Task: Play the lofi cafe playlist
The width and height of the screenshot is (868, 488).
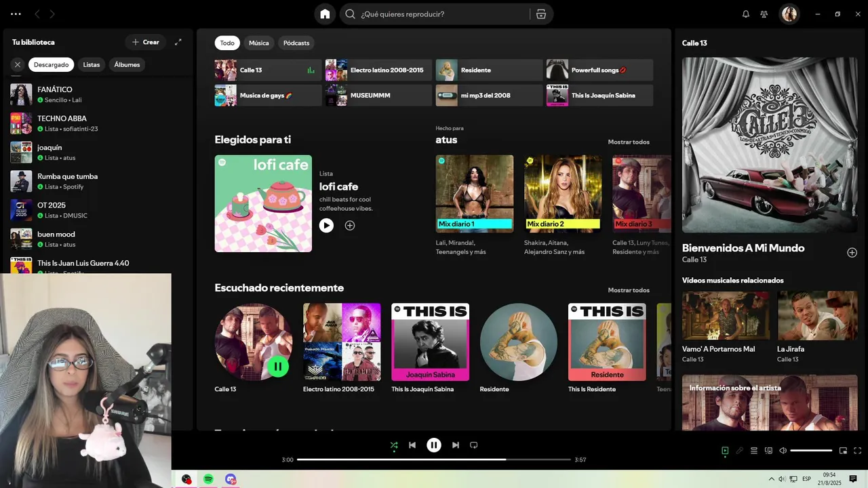Action: (x=326, y=226)
